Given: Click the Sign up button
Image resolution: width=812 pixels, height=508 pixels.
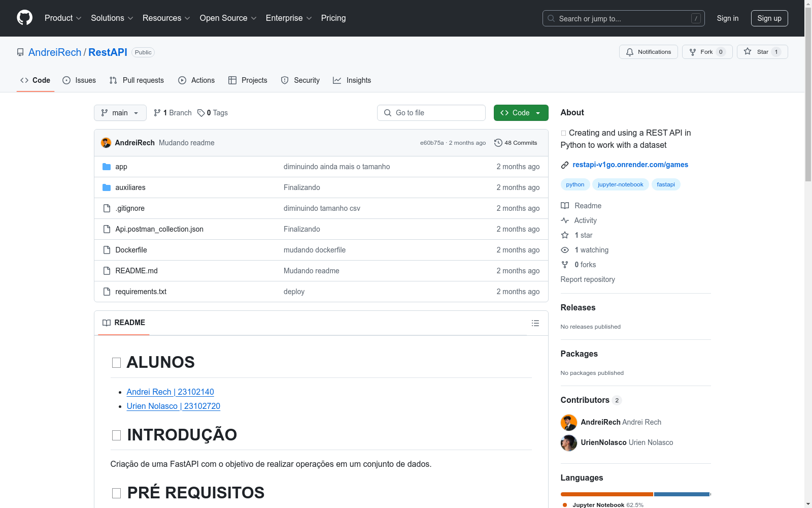Looking at the screenshot, I should click(x=769, y=18).
